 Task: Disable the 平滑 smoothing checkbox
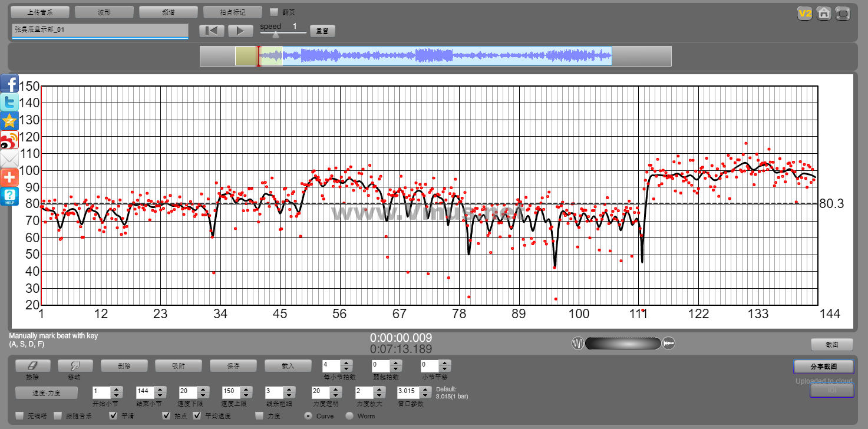(114, 416)
